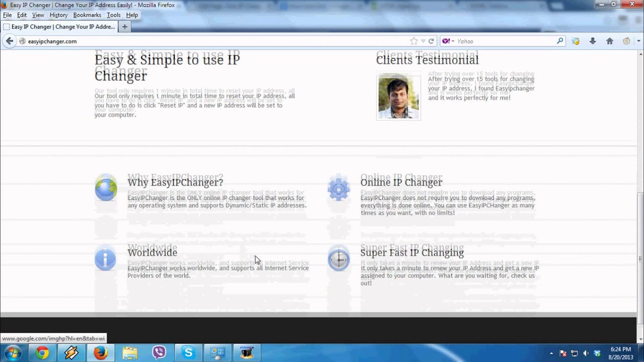
Task: Click the Show desktop strip
Action: (x=640, y=353)
